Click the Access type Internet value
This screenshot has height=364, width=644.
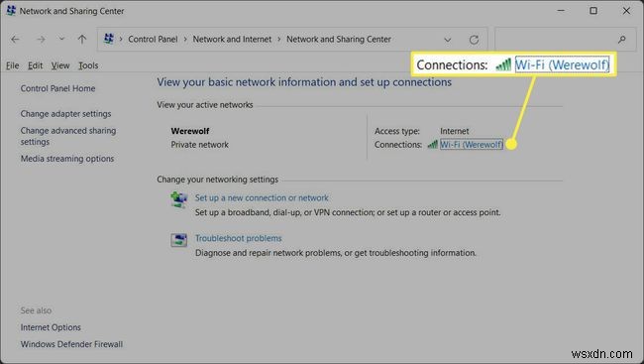(454, 131)
